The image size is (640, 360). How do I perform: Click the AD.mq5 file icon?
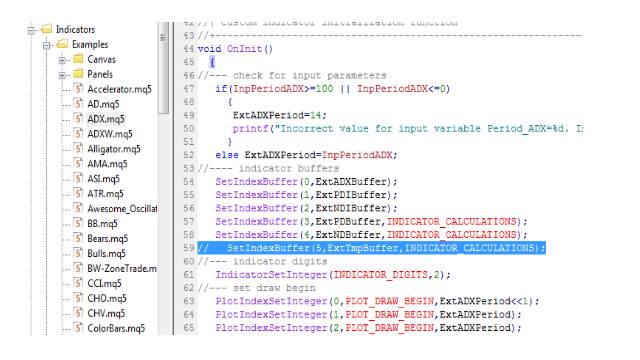[x=78, y=103]
